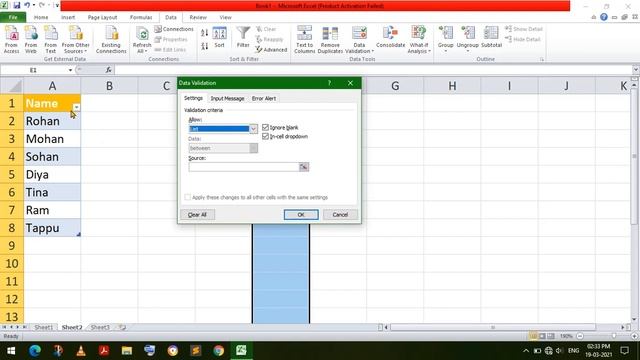This screenshot has height=360, width=640.
Task: Click the zoom slider handle
Action: coord(613,336)
